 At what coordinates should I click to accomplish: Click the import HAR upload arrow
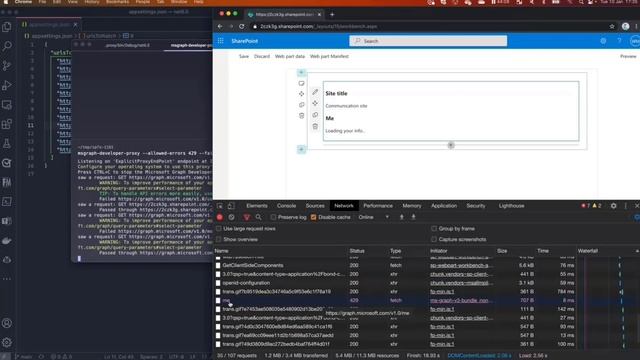(402, 217)
